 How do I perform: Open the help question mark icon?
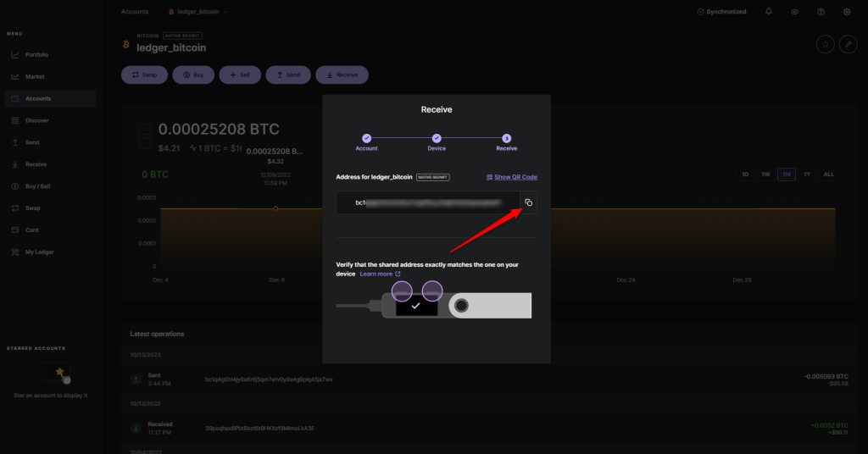tap(821, 12)
